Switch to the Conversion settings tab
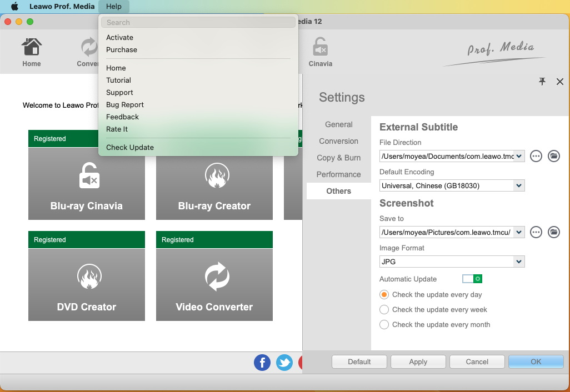This screenshot has width=570, height=392. pyautogui.click(x=338, y=142)
